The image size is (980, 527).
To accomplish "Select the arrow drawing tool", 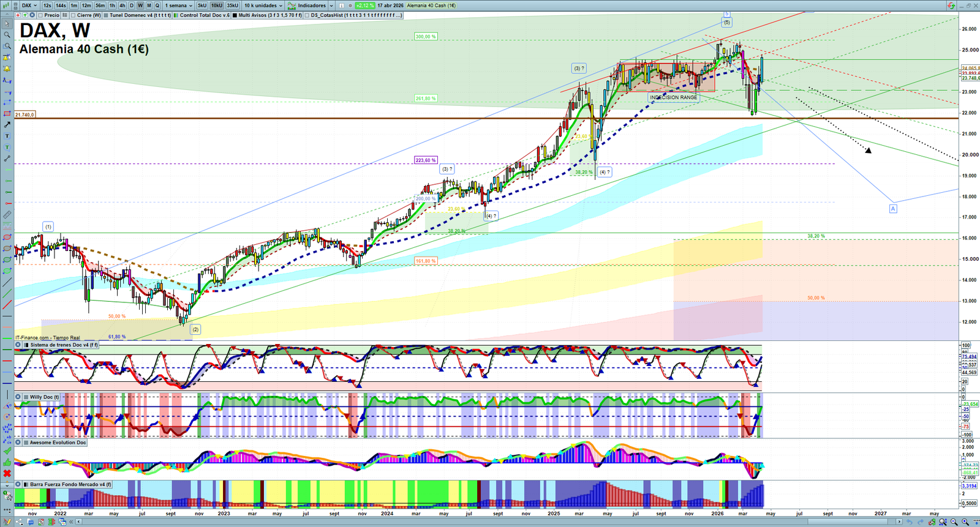I will 7,125.
